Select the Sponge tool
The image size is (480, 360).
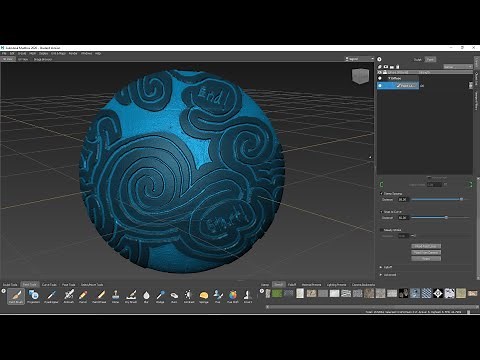(x=204, y=296)
